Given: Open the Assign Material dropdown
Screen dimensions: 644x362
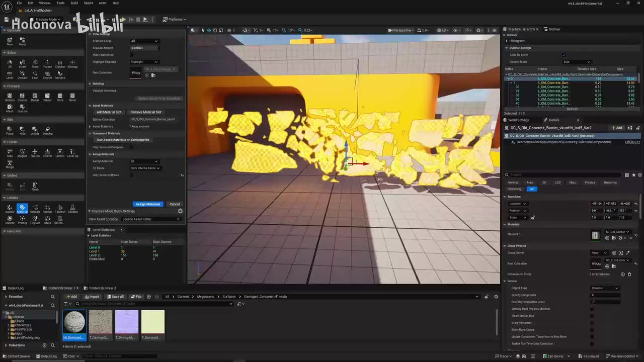Looking at the screenshot, I should click(144, 161).
